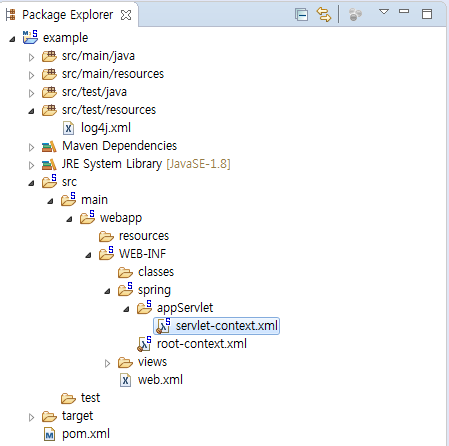The image size is (449, 446).
Task: Toggle Link with Editor icon
Action: (324, 15)
